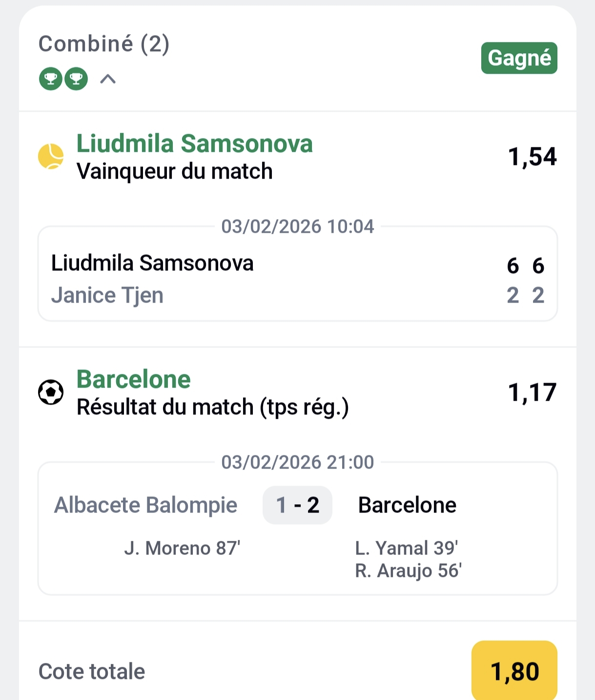Click the yellow 1,80 total odds badge
The height and width of the screenshot is (700, 595).
(515, 671)
